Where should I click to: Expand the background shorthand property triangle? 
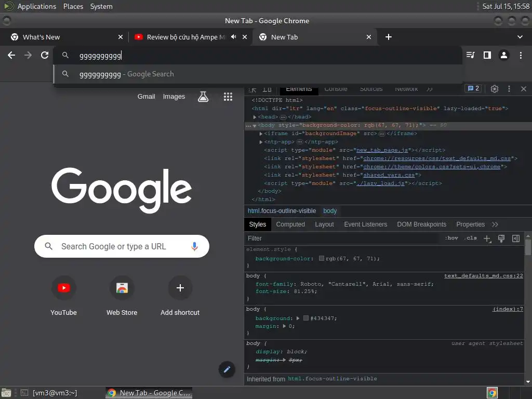click(x=298, y=318)
